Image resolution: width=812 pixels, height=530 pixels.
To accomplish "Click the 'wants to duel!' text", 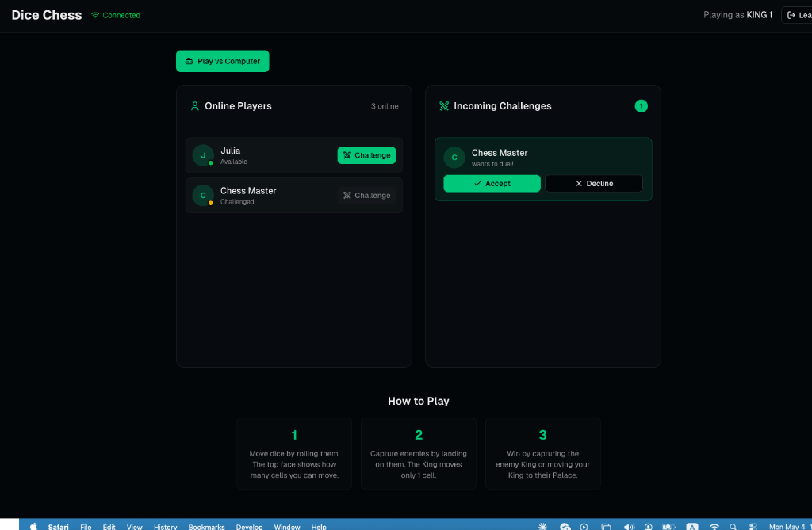I will [492, 164].
